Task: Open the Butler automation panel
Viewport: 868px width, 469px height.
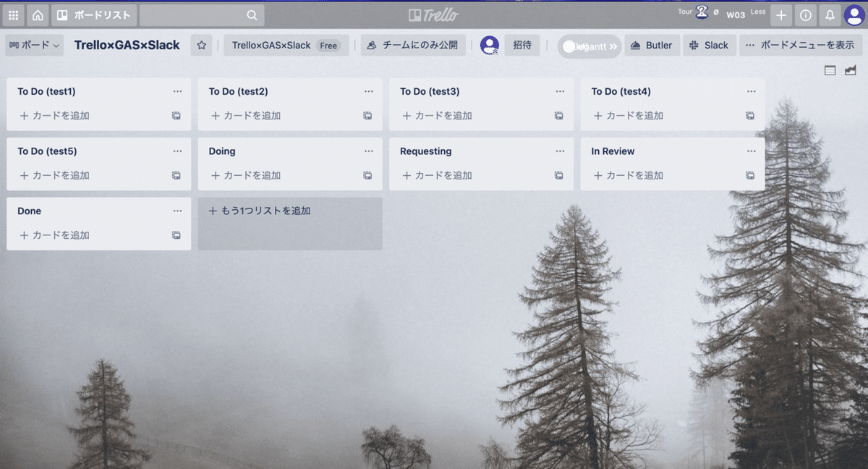Action: [x=652, y=45]
